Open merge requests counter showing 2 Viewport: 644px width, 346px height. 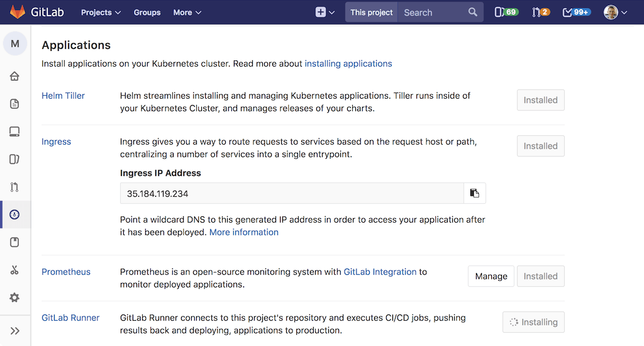pyautogui.click(x=540, y=13)
